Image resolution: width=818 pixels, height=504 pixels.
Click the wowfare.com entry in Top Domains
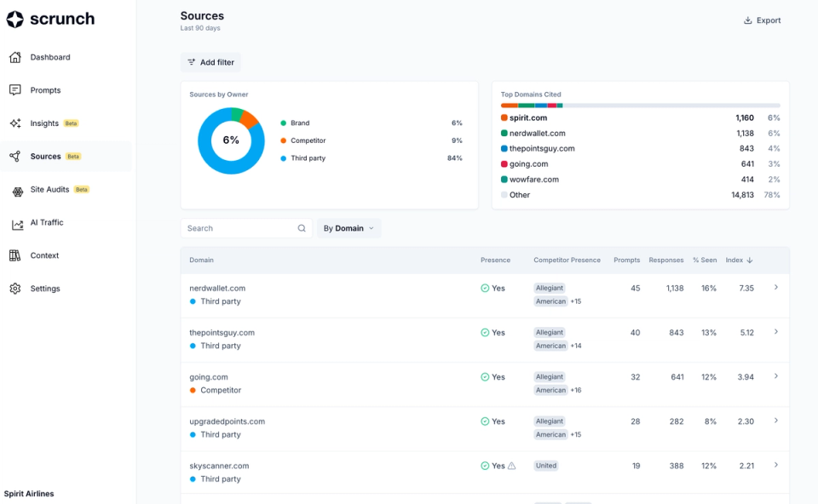coord(533,180)
